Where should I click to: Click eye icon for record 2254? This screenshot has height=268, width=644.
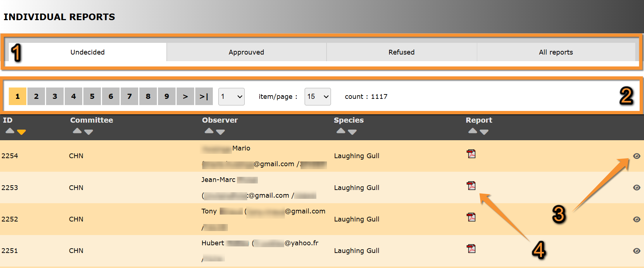tap(637, 156)
